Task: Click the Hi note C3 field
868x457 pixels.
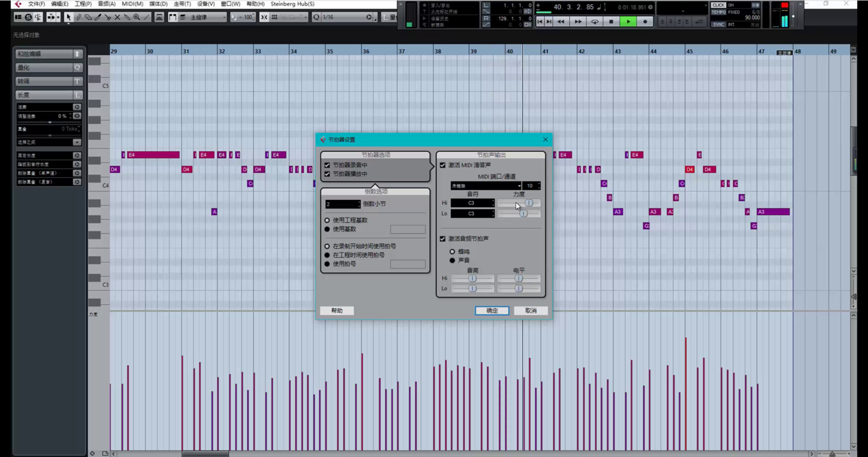Action: click(472, 203)
